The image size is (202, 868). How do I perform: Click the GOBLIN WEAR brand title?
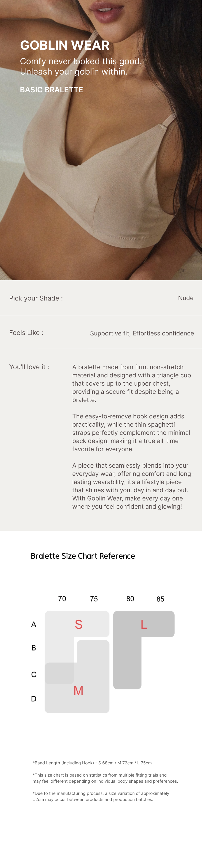coord(65,45)
